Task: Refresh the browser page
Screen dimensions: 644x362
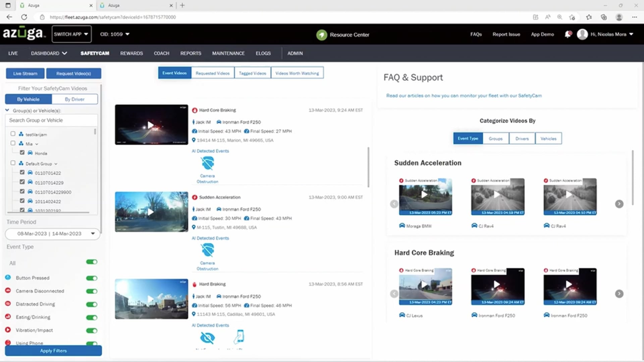Action: (x=24, y=17)
